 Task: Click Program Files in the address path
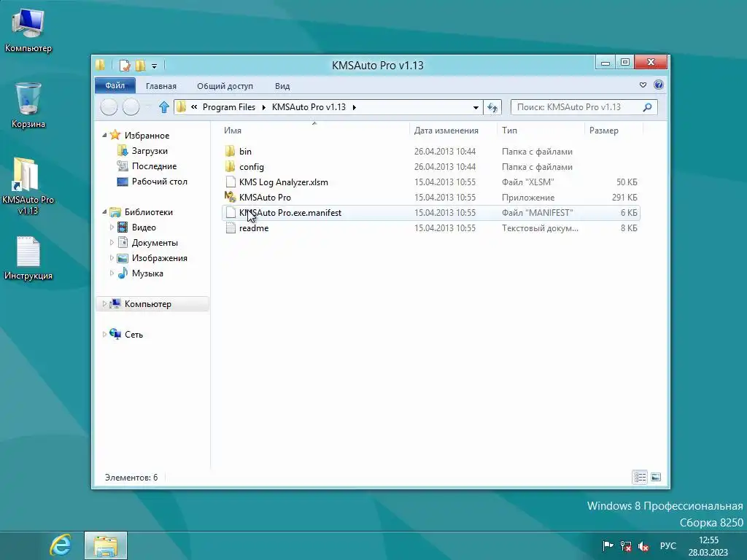click(x=228, y=107)
